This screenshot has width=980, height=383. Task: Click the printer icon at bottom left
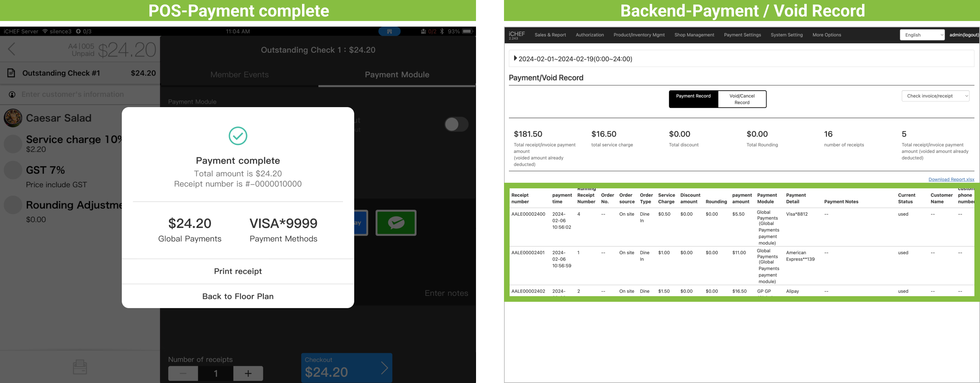(80, 367)
